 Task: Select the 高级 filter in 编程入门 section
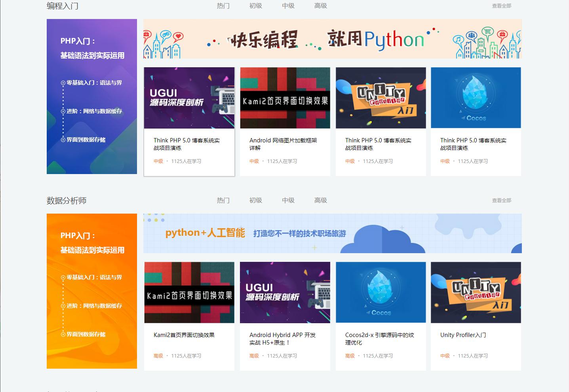tap(320, 6)
